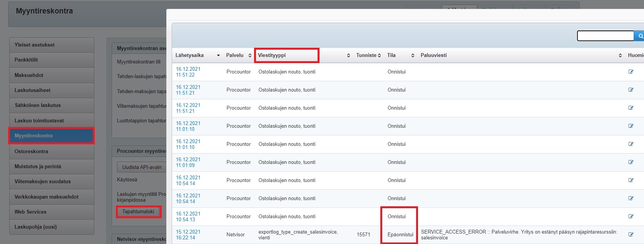Click edit icon for first 11:01:10 row
This screenshot has height=244, width=644.
pyautogui.click(x=631, y=126)
